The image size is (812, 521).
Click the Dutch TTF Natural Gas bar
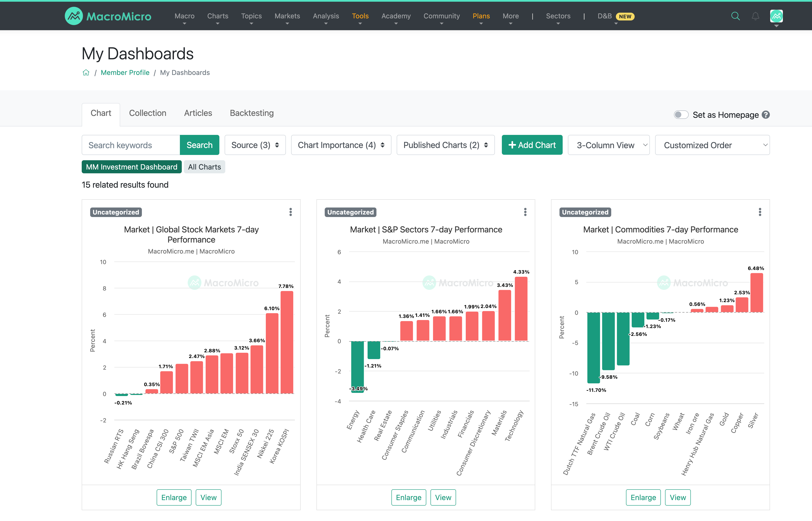pos(593,348)
